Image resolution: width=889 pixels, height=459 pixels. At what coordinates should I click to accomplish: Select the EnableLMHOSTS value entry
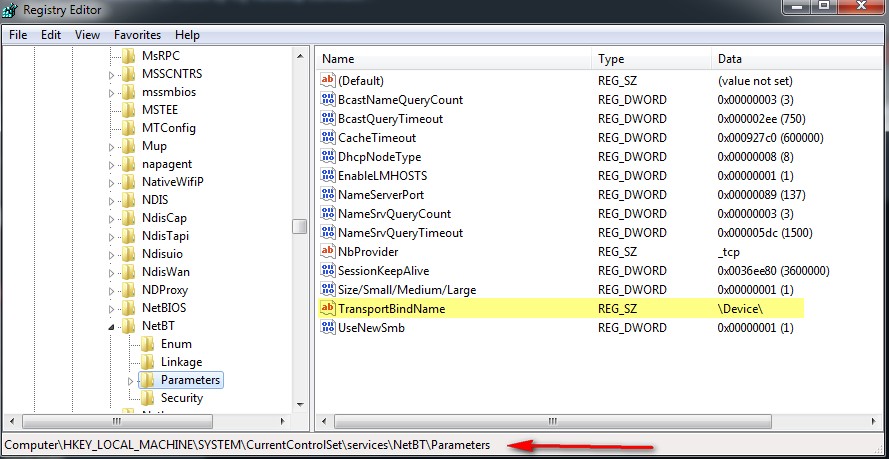(382, 176)
